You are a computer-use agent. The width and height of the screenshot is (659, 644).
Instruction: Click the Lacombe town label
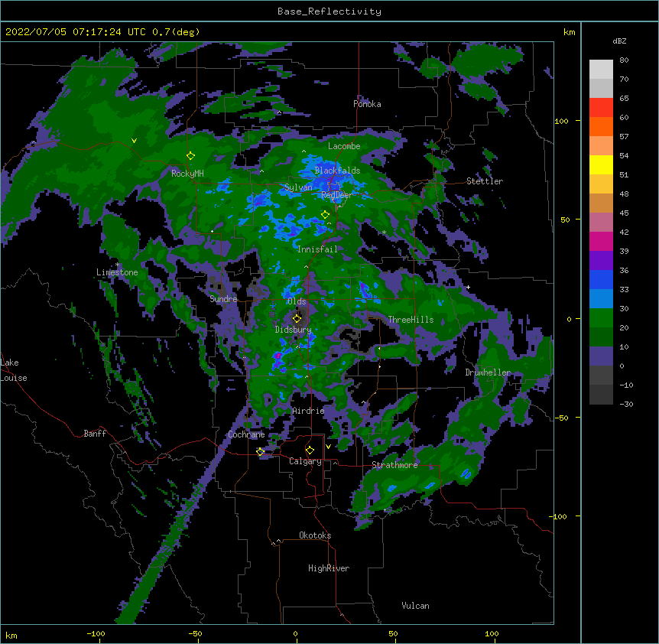click(x=344, y=146)
